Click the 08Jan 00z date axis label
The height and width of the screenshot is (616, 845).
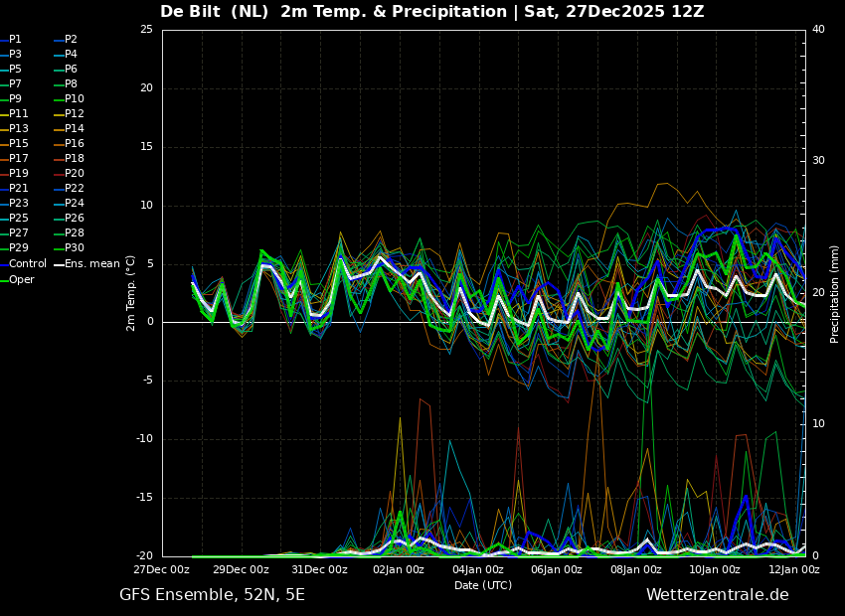coord(636,569)
